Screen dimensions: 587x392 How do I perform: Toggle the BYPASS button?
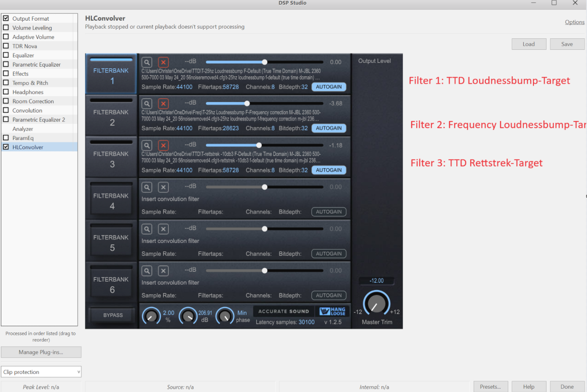tap(113, 315)
